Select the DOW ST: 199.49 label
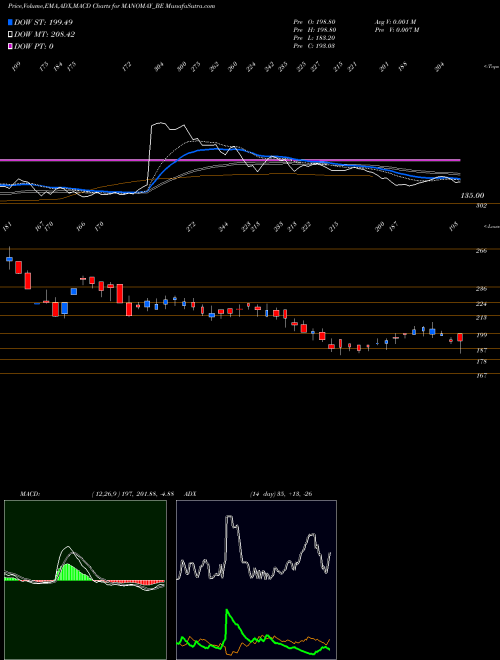Viewport: 500px width, 660px height. pos(43,22)
